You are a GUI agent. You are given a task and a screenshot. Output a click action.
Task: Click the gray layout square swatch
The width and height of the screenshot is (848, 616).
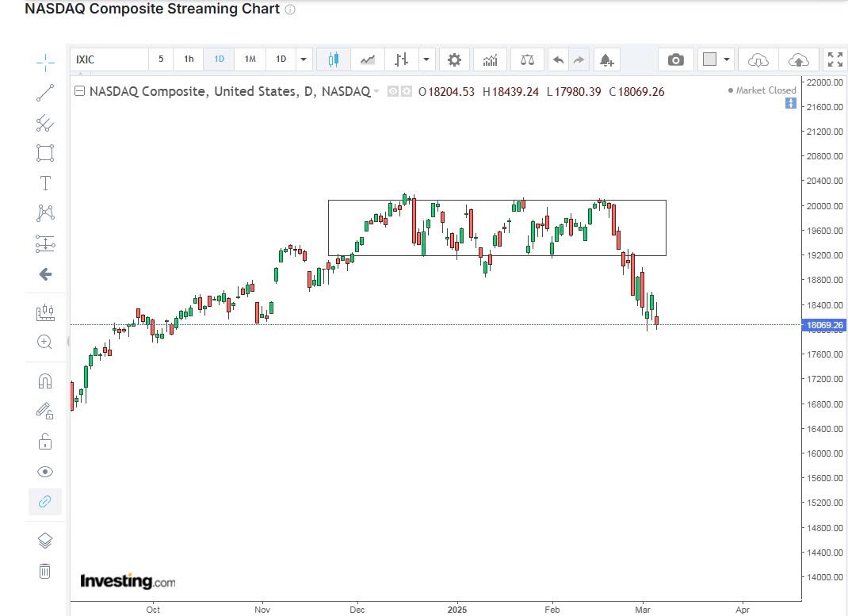709,59
